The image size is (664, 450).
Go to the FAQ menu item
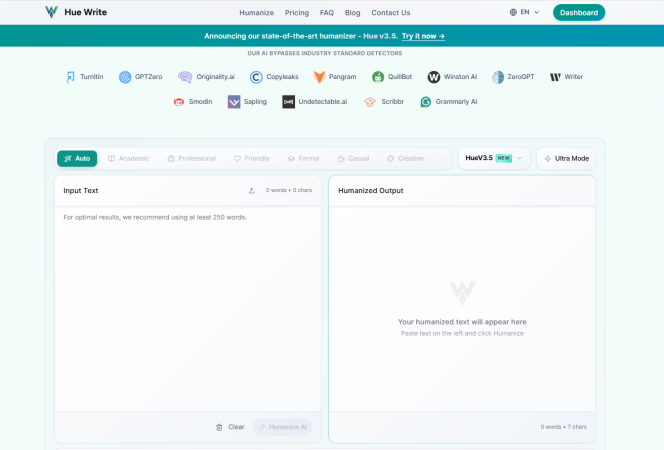[x=327, y=13]
